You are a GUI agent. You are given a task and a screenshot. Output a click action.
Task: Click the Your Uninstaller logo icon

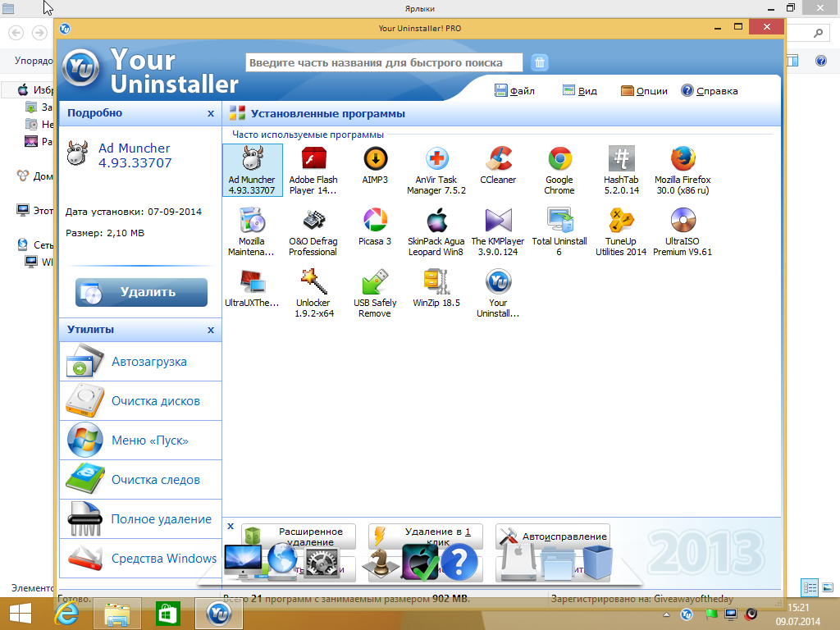click(80, 69)
